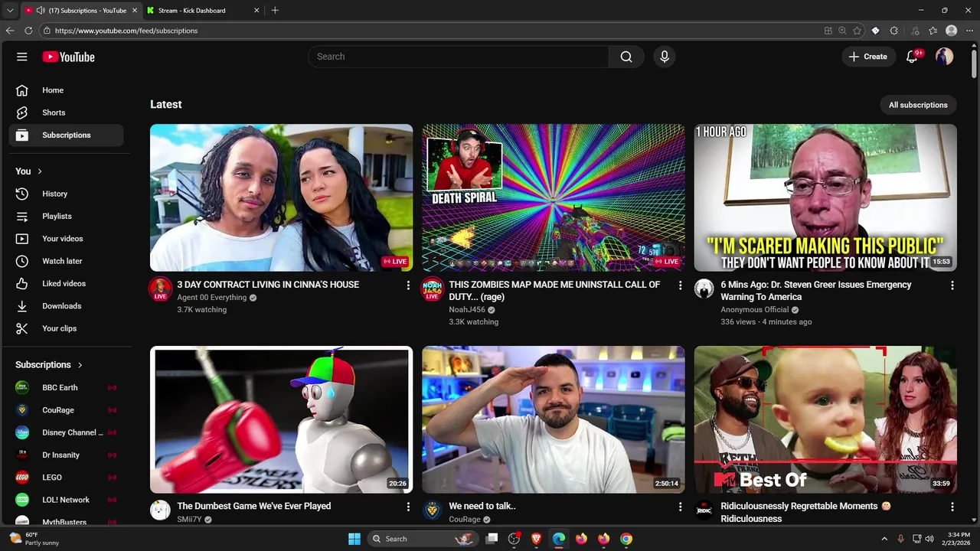Open the Dumbest Game video thumbnail
980x551 pixels.
(281, 419)
